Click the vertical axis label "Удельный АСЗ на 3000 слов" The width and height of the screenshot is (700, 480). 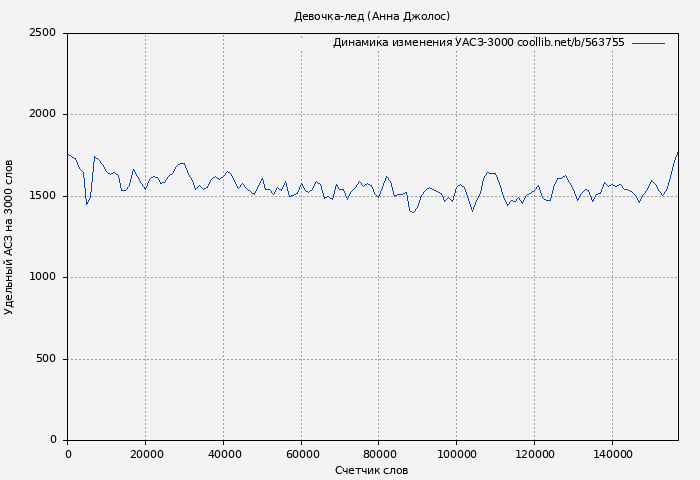tap(10, 237)
